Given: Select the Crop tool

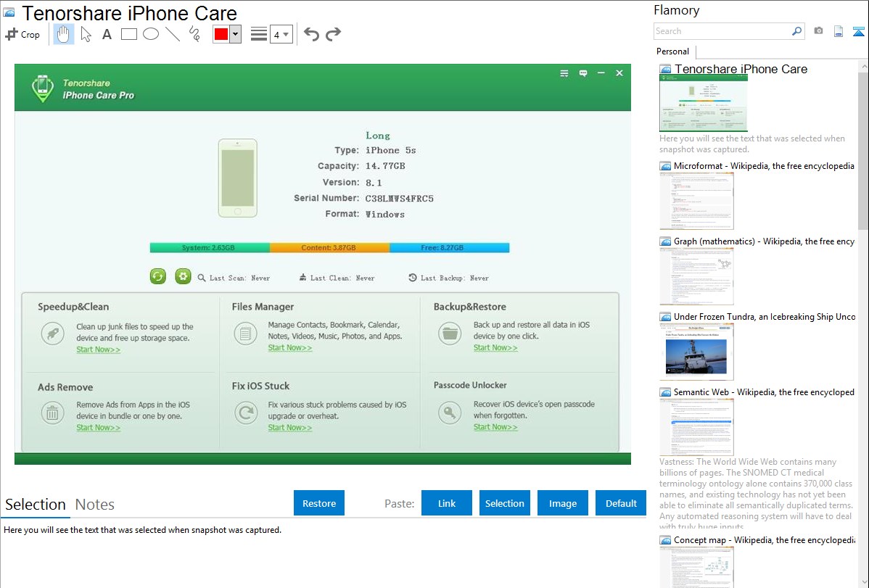Looking at the screenshot, I should click(x=22, y=34).
